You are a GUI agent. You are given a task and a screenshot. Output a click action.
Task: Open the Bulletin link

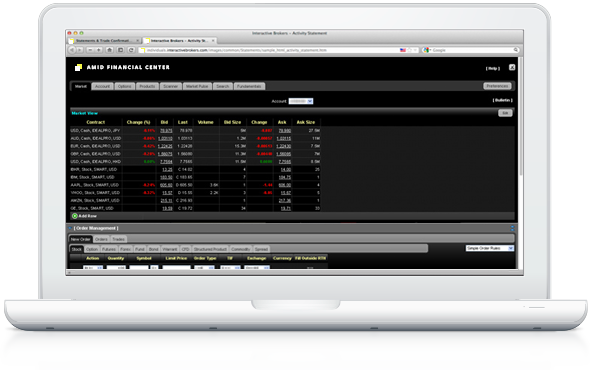click(502, 100)
